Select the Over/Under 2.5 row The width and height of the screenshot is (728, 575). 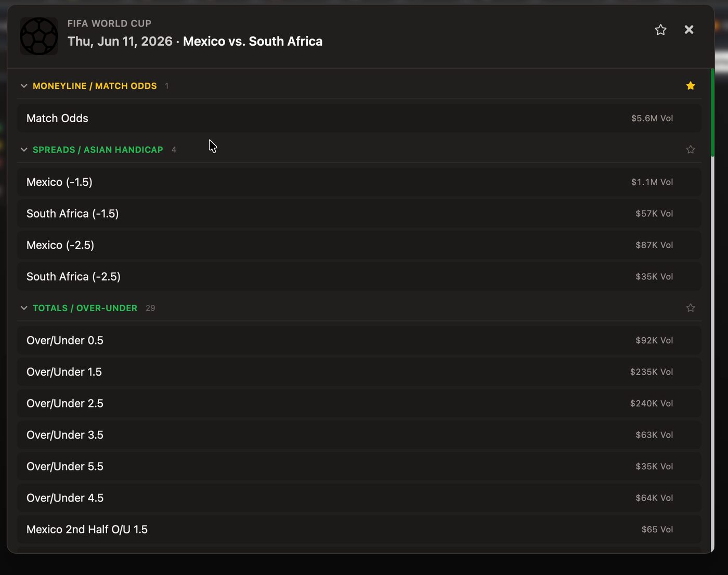[359, 403]
